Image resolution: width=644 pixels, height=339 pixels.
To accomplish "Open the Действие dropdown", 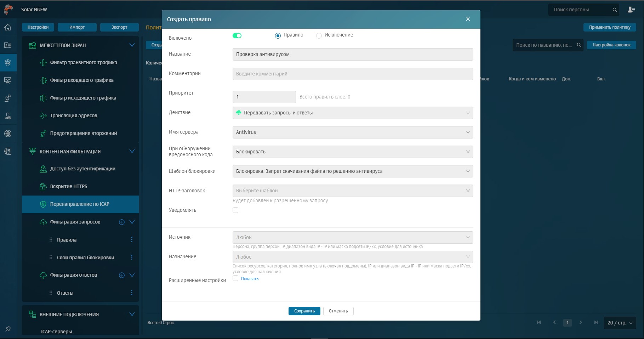I will click(x=353, y=113).
